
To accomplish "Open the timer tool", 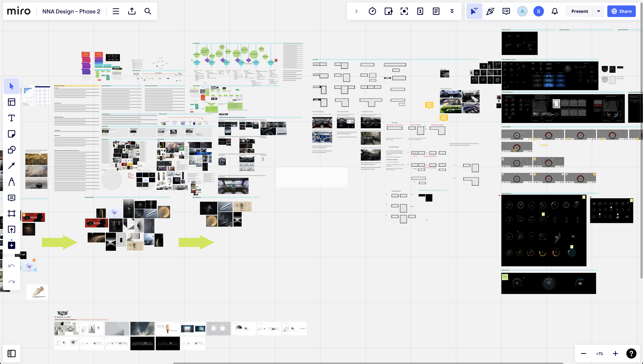I will [x=372, y=11].
